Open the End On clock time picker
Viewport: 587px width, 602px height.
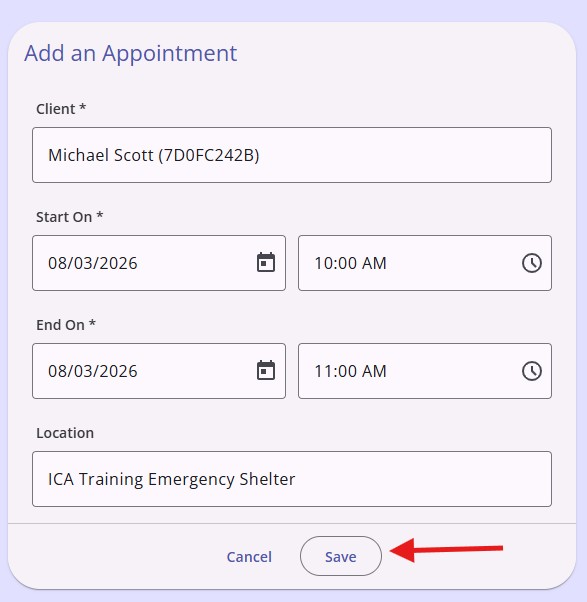tap(532, 371)
